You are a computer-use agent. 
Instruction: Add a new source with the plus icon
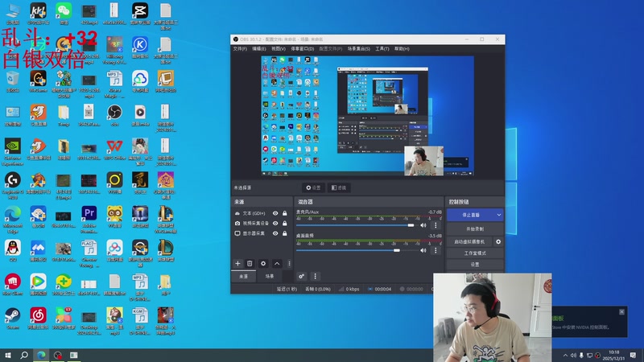237,264
